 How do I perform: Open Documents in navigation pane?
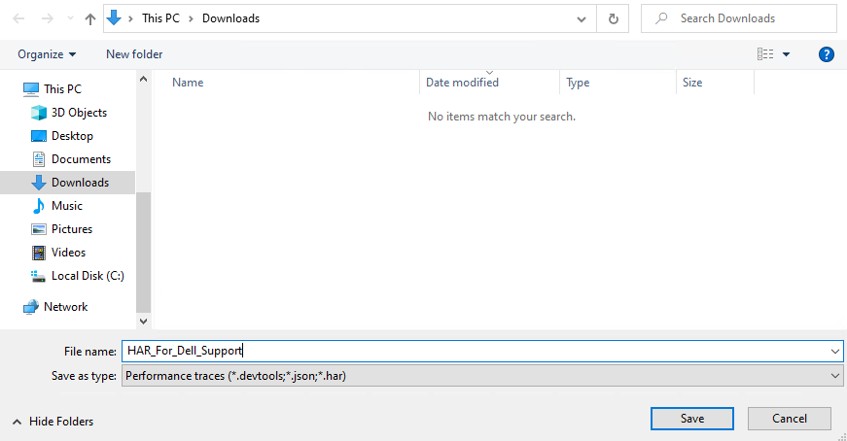81,159
